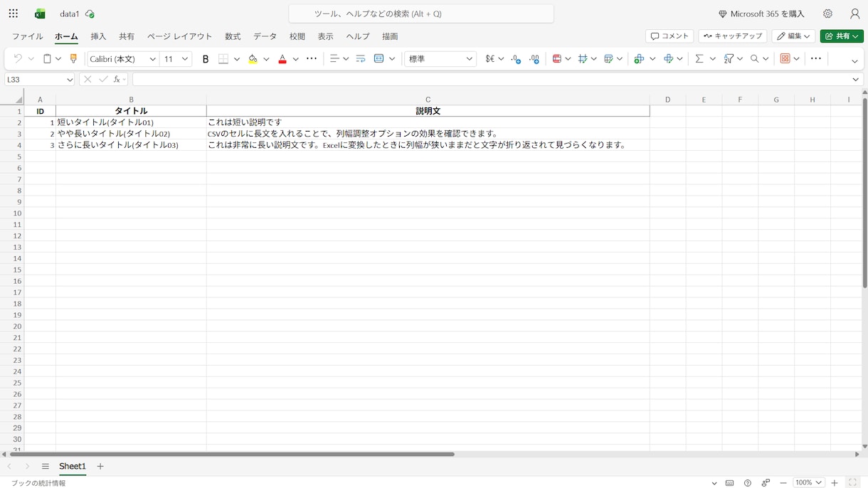The width and height of the screenshot is (868, 488).
Task: Expand the ribbon display options chevron
Action: pyautogui.click(x=854, y=61)
